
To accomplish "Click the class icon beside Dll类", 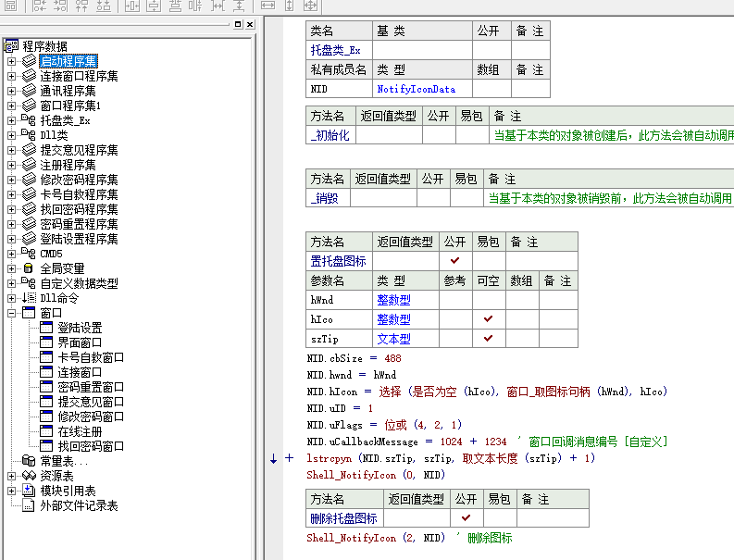I will pyautogui.click(x=29, y=135).
